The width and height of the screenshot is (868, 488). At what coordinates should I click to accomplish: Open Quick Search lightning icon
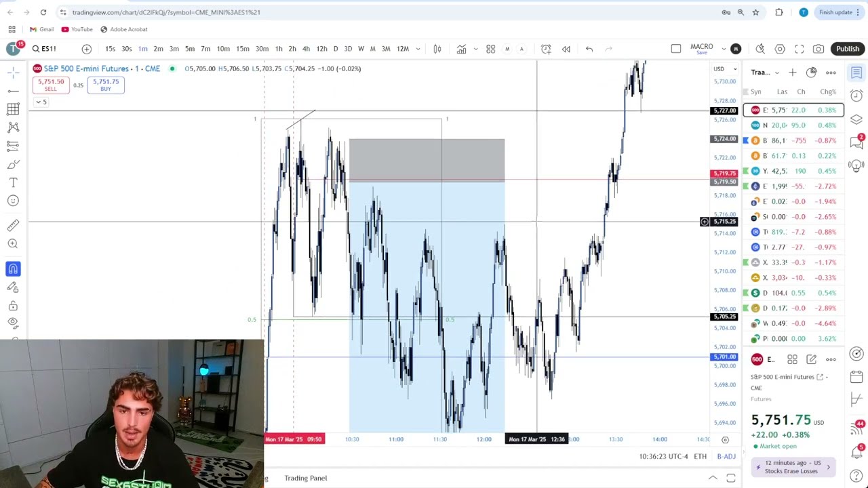point(760,49)
